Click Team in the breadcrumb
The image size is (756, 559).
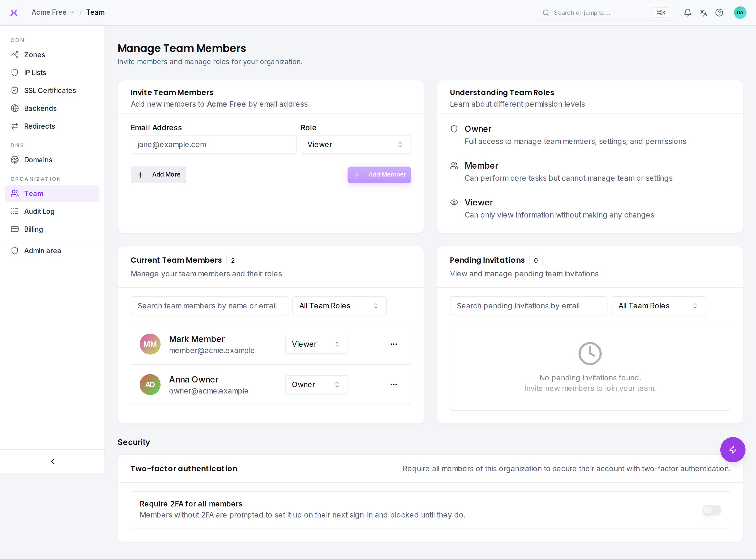point(95,13)
